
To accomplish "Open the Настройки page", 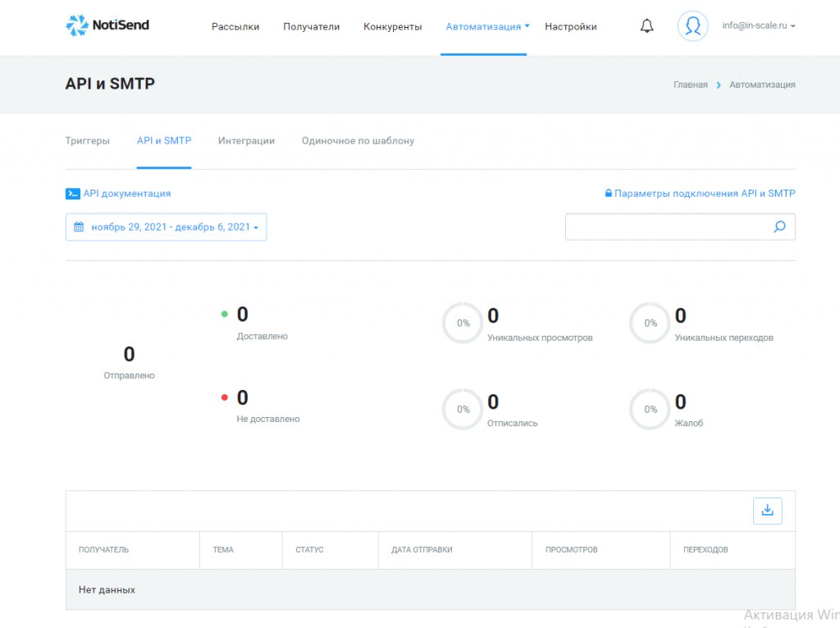I will (x=571, y=27).
